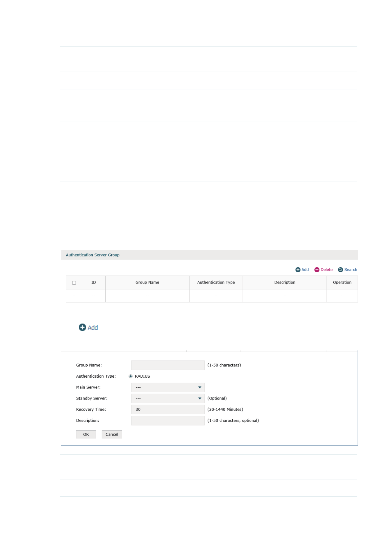392x554 pixels.
Task: Click the Description input field
Action: coord(168,421)
